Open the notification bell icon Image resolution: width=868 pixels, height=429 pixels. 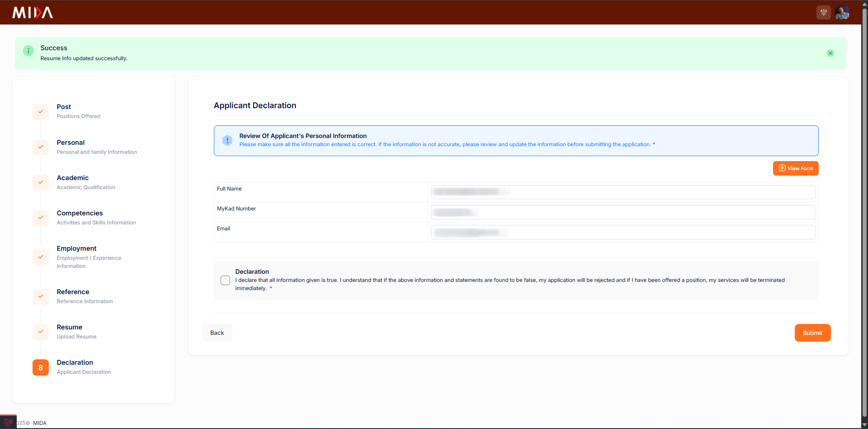tap(823, 12)
